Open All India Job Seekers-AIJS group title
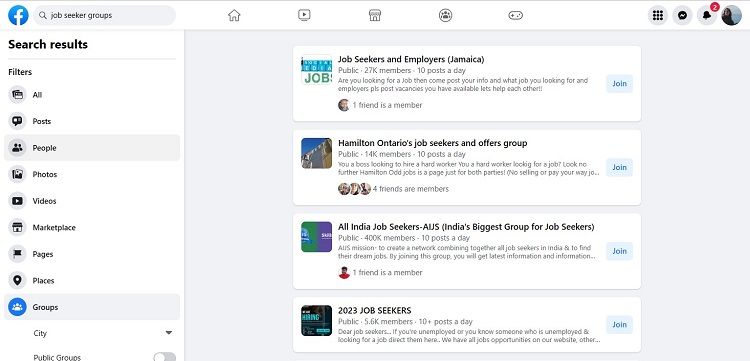The height and width of the screenshot is (361, 750). coord(466,227)
